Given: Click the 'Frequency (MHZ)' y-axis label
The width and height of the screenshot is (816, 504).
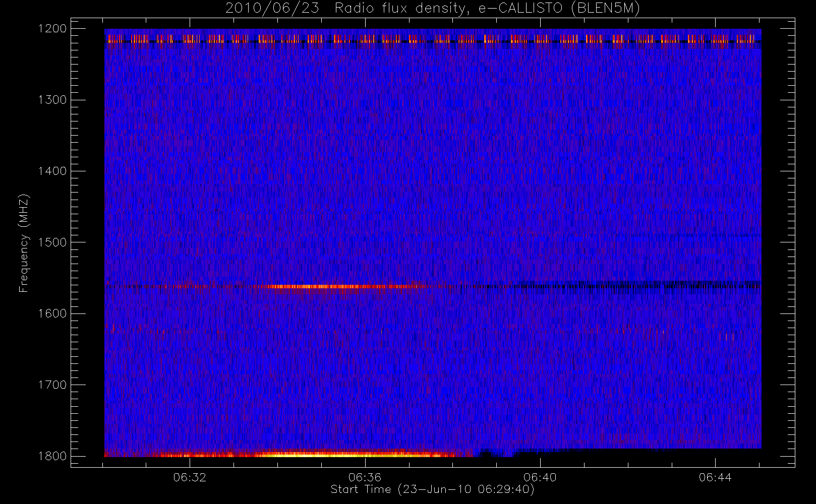Looking at the screenshot, I should (x=24, y=243).
